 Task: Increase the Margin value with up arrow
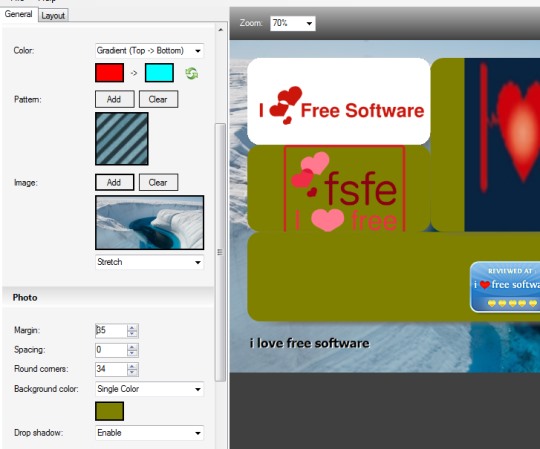pos(132,327)
